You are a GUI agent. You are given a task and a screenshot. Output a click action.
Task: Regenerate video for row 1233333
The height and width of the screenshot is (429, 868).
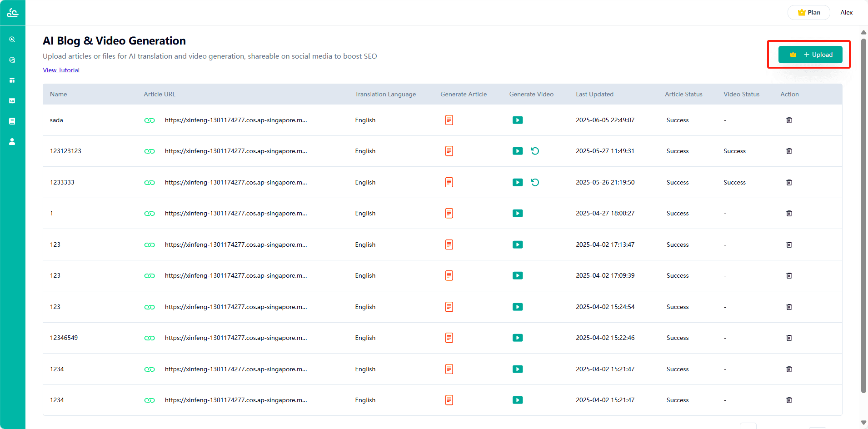pos(535,182)
